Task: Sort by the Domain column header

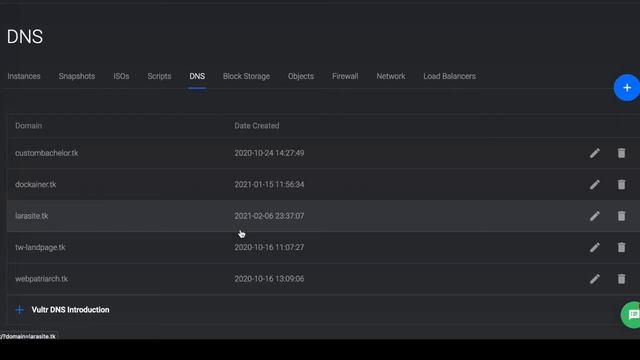Action: point(28,126)
